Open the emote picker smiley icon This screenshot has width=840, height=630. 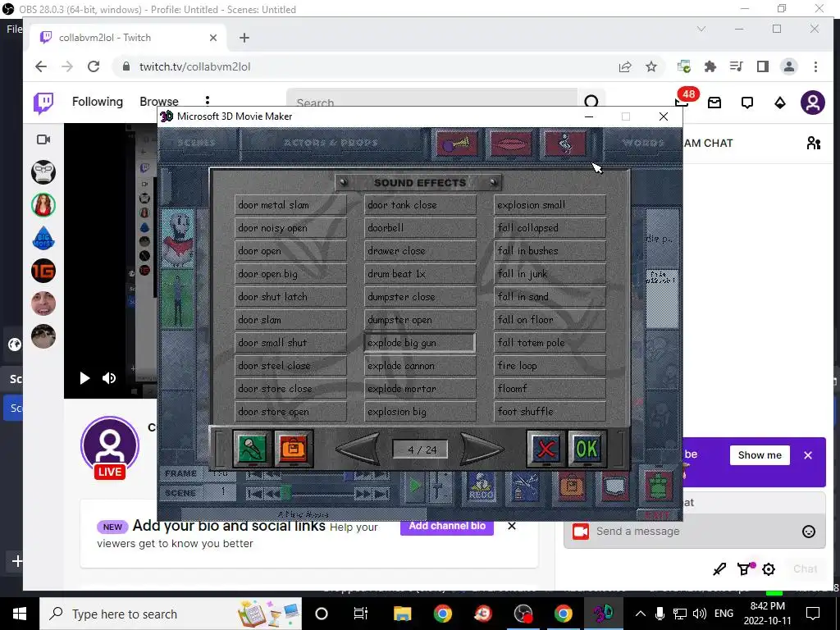[808, 532]
